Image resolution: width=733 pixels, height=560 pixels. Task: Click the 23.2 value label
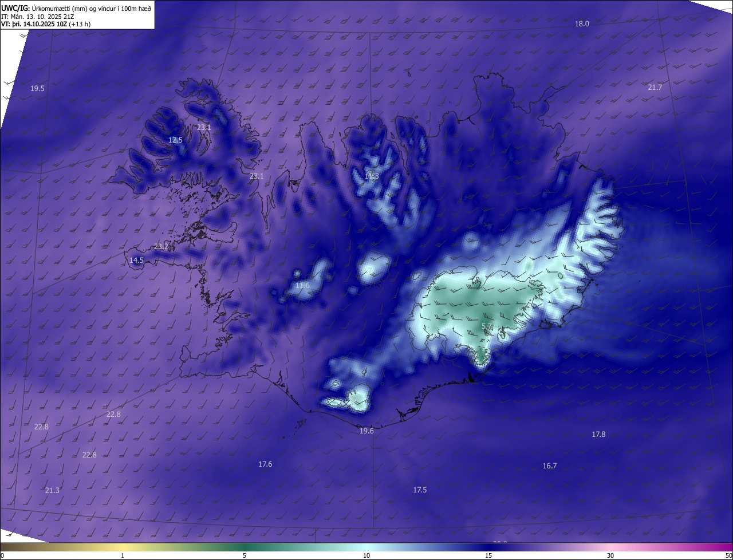point(161,246)
